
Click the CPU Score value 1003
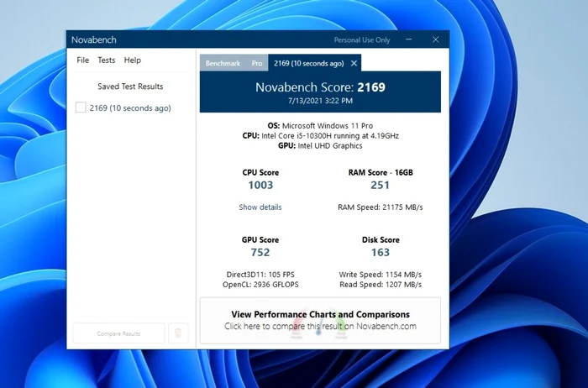coord(260,185)
